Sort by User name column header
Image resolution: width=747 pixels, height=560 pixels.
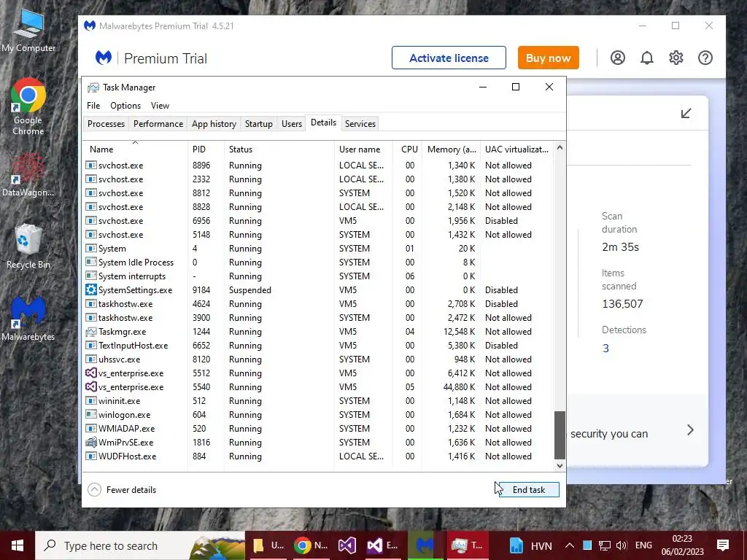point(363,149)
